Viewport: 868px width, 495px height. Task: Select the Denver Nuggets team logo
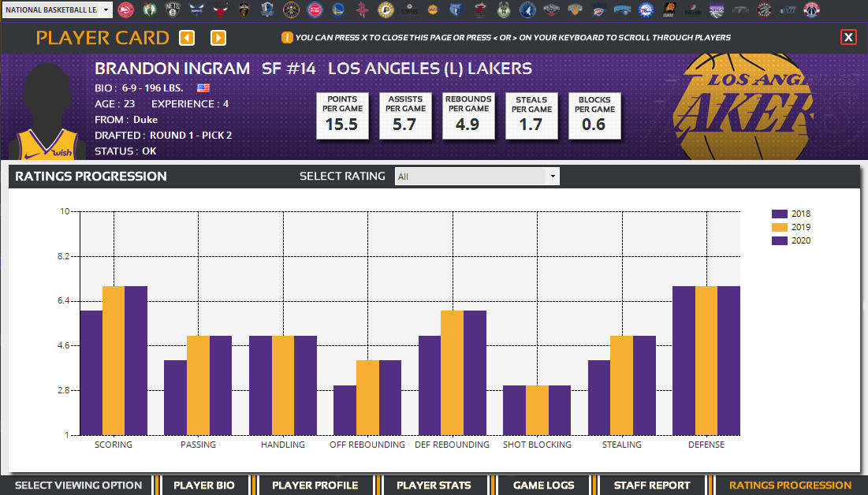pyautogui.click(x=291, y=9)
